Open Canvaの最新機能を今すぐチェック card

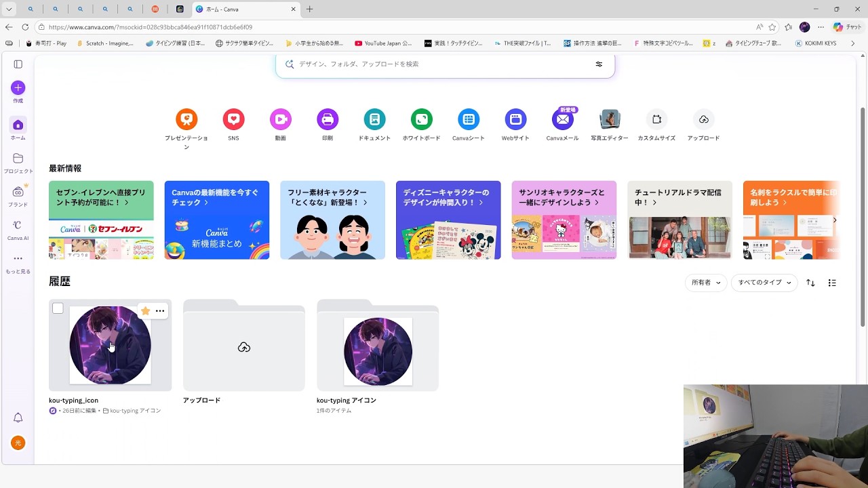point(217,220)
